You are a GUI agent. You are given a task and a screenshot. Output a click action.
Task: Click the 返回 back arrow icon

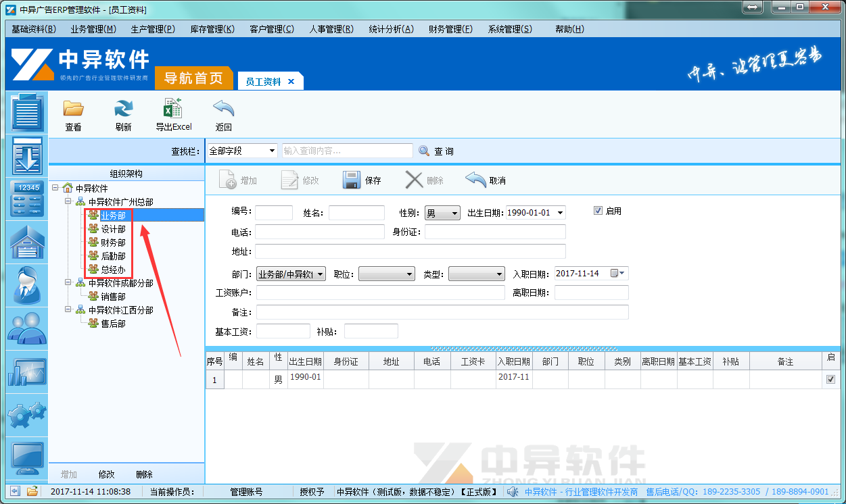223,108
